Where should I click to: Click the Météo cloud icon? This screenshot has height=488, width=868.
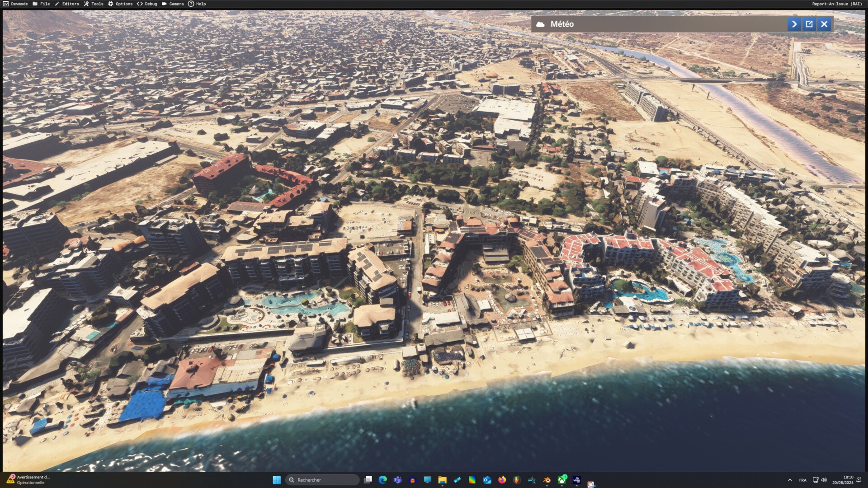[540, 24]
